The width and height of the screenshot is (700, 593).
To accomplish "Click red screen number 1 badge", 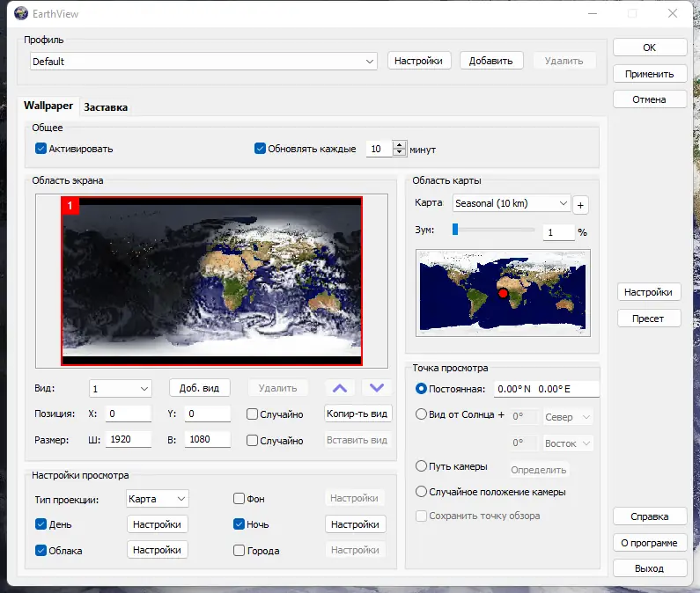I will pos(70,205).
